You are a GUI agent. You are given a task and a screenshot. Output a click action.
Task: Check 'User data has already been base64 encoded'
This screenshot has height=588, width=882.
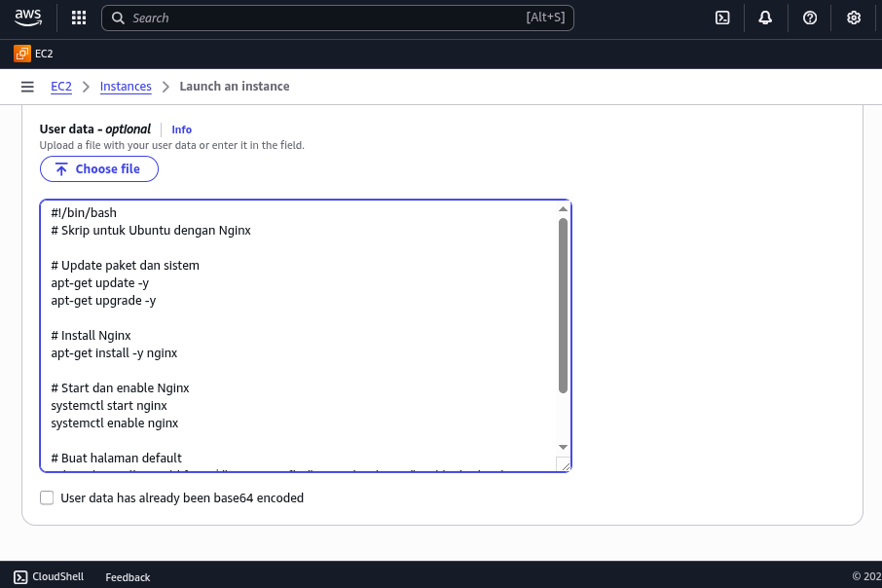click(47, 498)
